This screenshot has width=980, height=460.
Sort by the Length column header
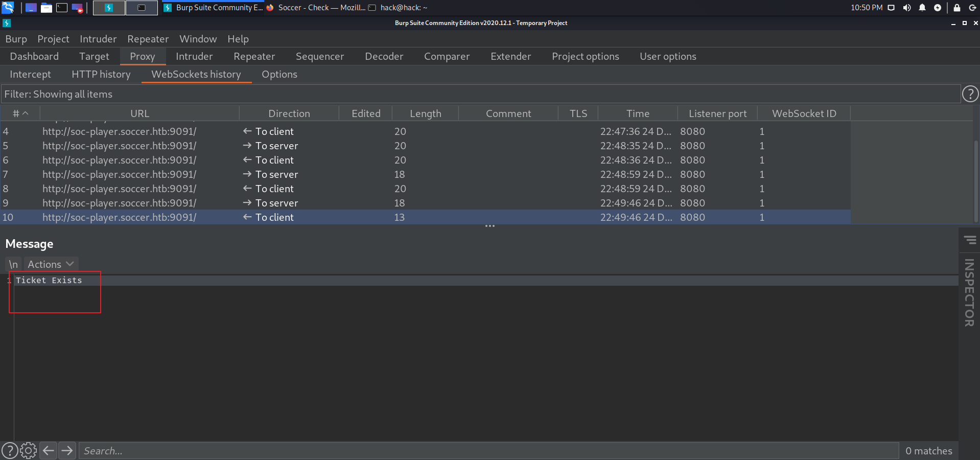(x=426, y=113)
